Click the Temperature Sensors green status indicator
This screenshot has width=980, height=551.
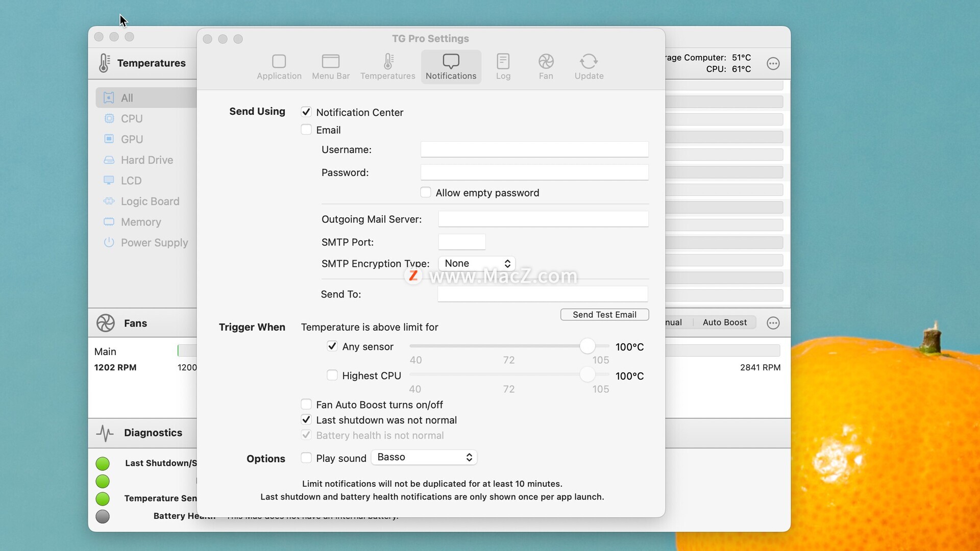(103, 498)
